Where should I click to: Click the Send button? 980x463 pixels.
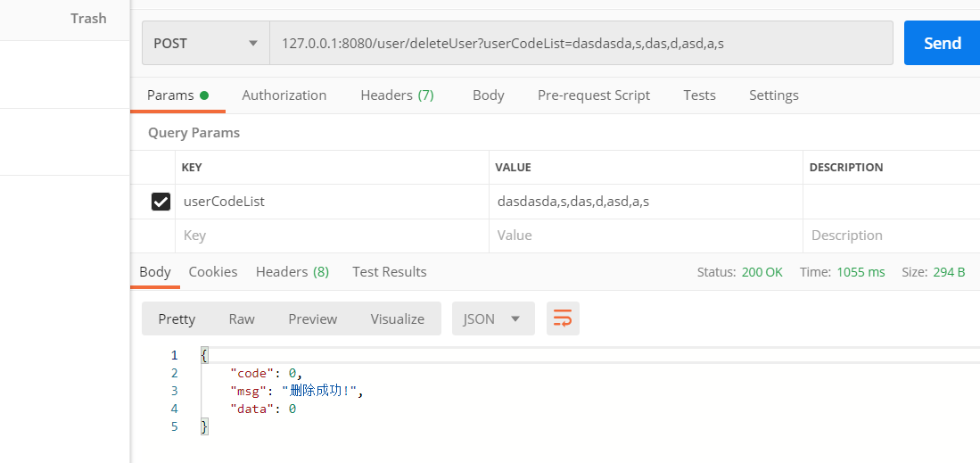click(942, 43)
